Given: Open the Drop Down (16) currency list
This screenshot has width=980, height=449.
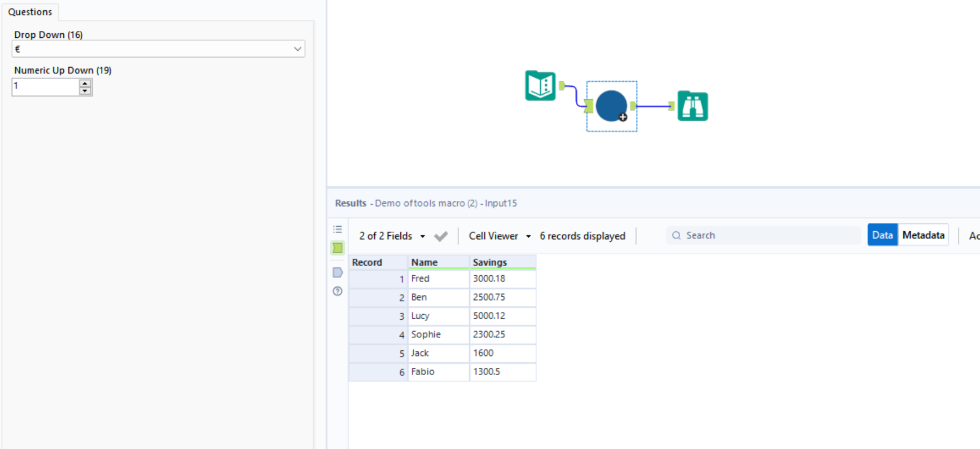Looking at the screenshot, I should 297,49.
